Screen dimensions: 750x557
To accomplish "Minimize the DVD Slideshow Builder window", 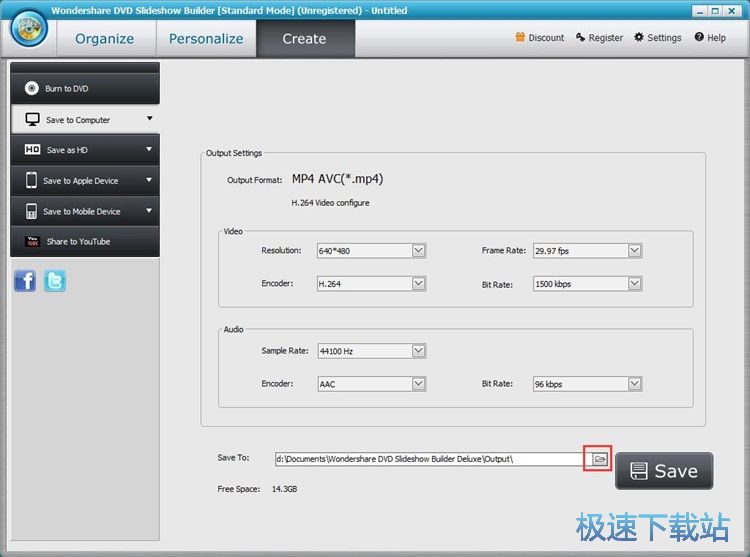I will [x=700, y=11].
